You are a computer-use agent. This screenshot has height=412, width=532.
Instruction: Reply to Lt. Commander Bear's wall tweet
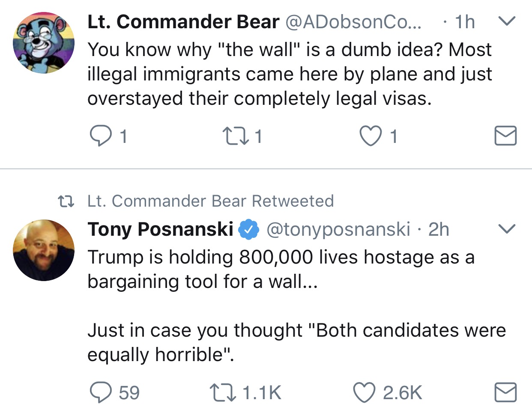[x=100, y=136]
